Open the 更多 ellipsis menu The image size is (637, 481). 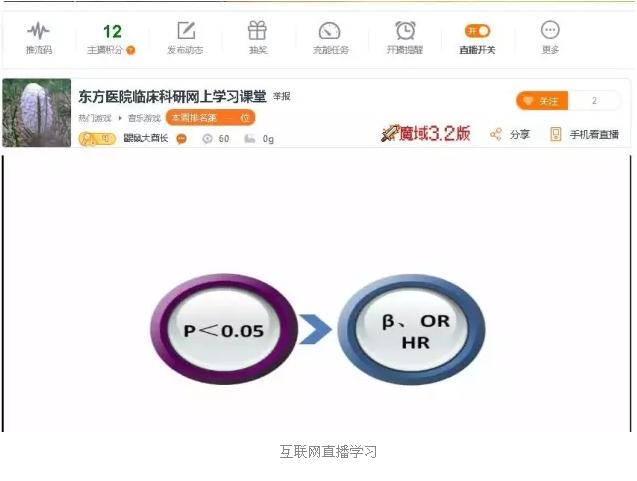550,30
